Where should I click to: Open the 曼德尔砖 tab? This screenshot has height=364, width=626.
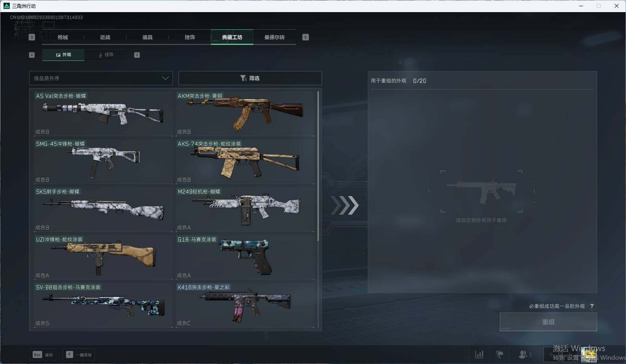tap(274, 37)
